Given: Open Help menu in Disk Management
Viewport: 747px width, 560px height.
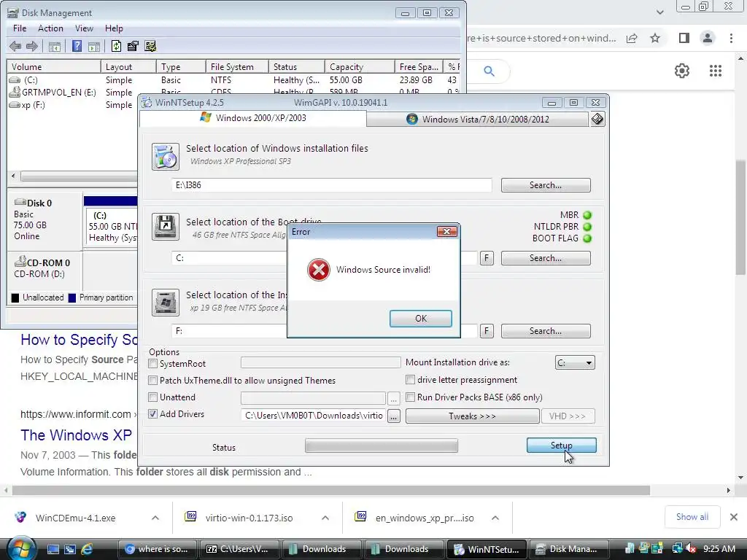Looking at the screenshot, I should click(114, 28).
